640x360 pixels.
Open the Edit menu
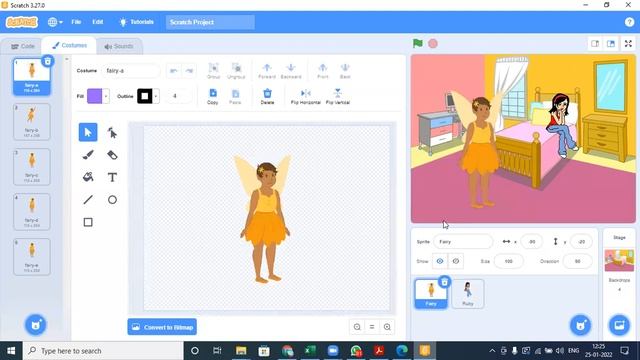[x=98, y=22]
